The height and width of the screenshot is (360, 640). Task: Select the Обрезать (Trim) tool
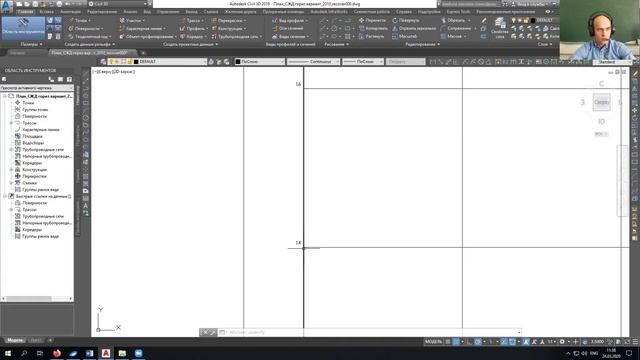(x=455, y=20)
